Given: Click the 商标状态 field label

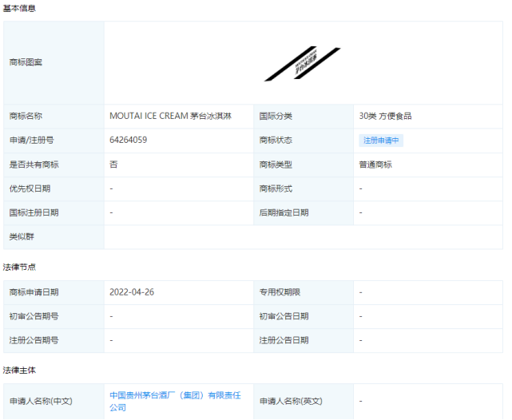Looking at the screenshot, I should [x=276, y=141].
